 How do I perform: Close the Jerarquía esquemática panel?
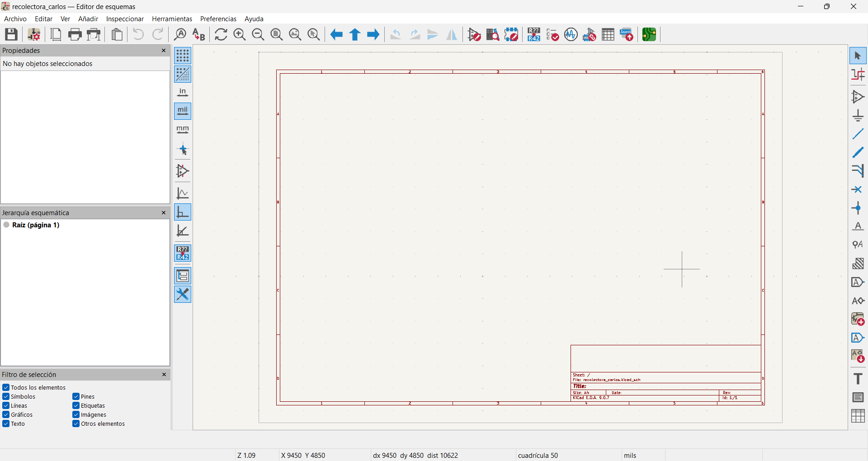(164, 213)
